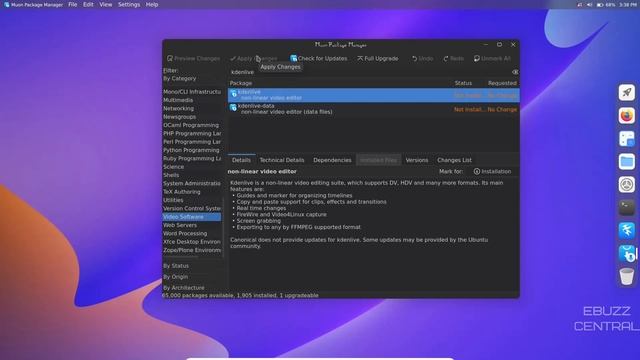The height and width of the screenshot is (360, 640).
Task: Open the Versions tab
Action: 417,160
